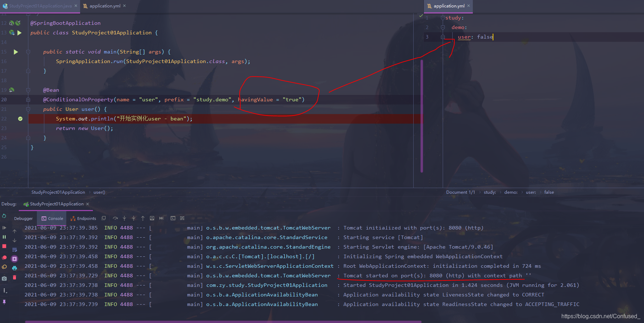644x323 pixels.
Task: Step over using the curved arrow icon
Action: coord(115,218)
